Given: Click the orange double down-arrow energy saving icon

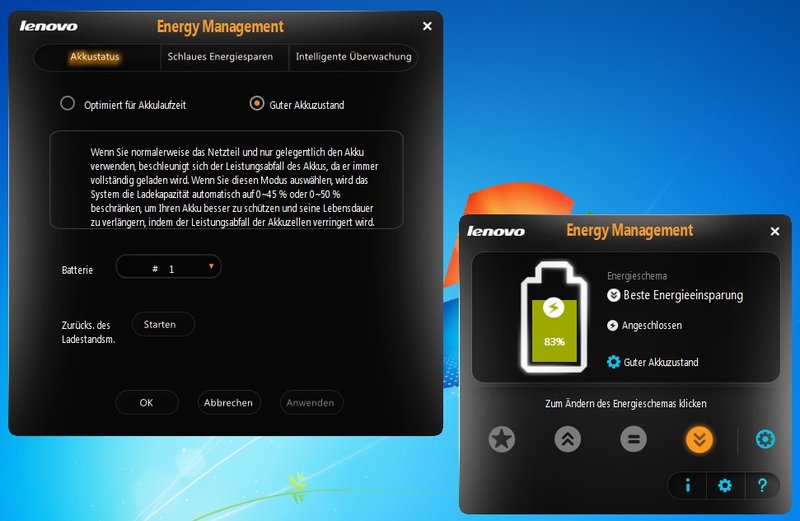Looking at the screenshot, I should pyautogui.click(x=699, y=439).
